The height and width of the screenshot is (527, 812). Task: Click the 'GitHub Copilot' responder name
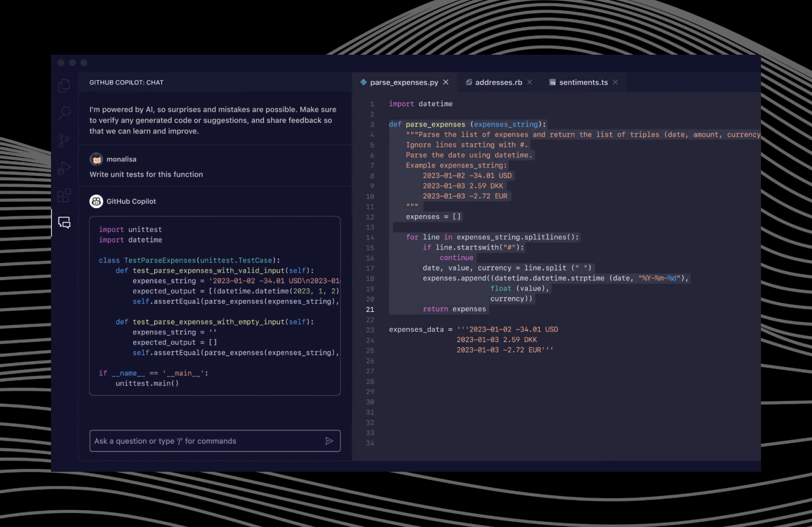[131, 201]
